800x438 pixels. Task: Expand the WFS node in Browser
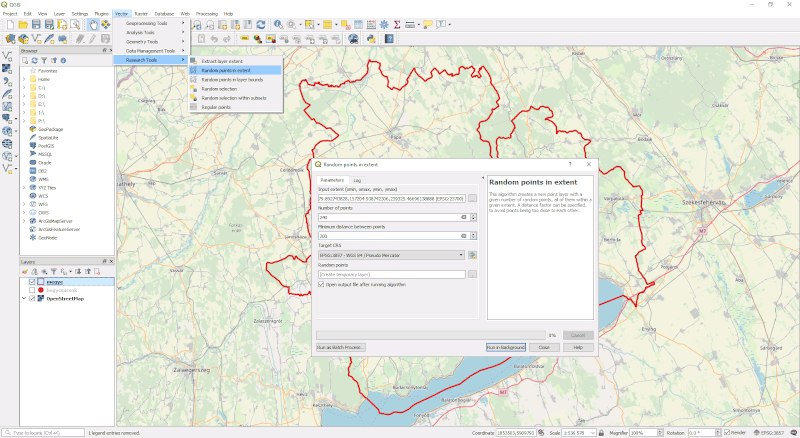23,204
